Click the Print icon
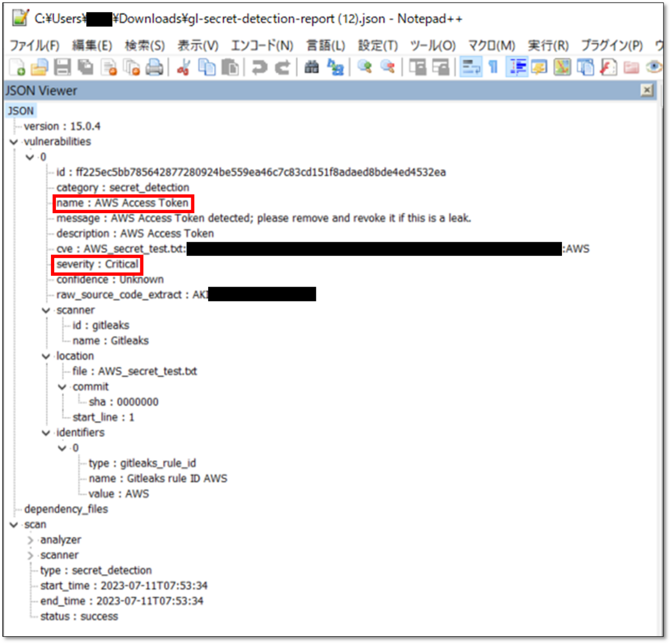Viewport: 671px width, 644px height. (154, 68)
